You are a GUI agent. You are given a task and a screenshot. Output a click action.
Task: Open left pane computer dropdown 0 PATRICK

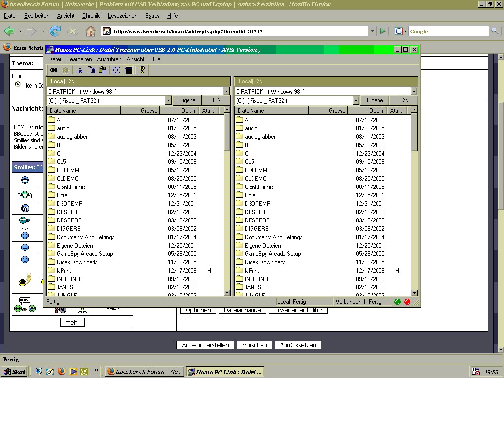click(226, 91)
